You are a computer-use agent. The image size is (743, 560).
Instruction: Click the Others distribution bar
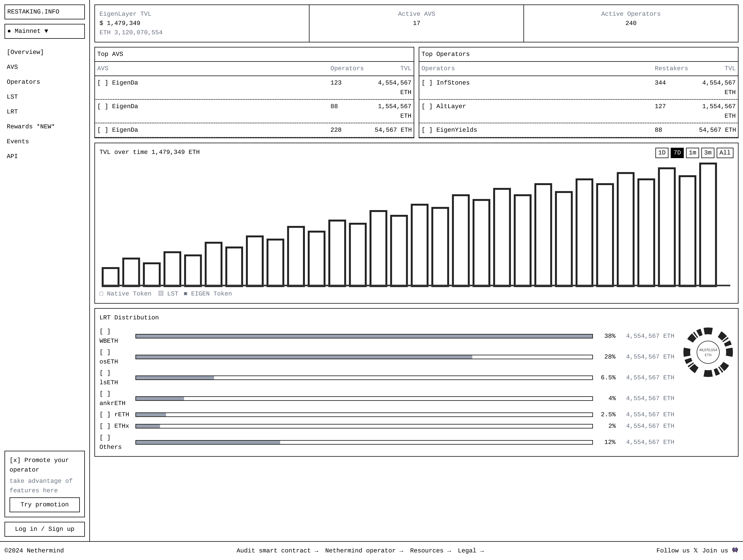point(364,443)
